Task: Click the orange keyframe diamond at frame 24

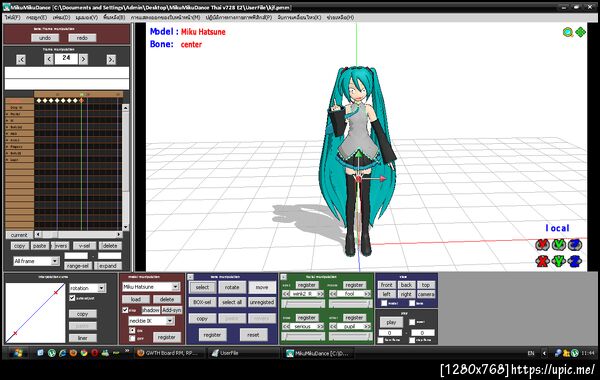Action: [x=81, y=101]
